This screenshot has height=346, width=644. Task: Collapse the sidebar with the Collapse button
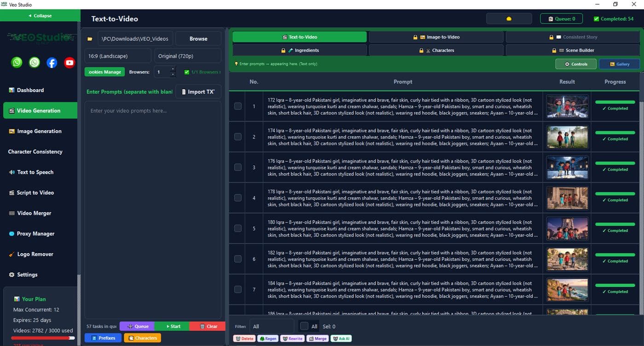40,16
